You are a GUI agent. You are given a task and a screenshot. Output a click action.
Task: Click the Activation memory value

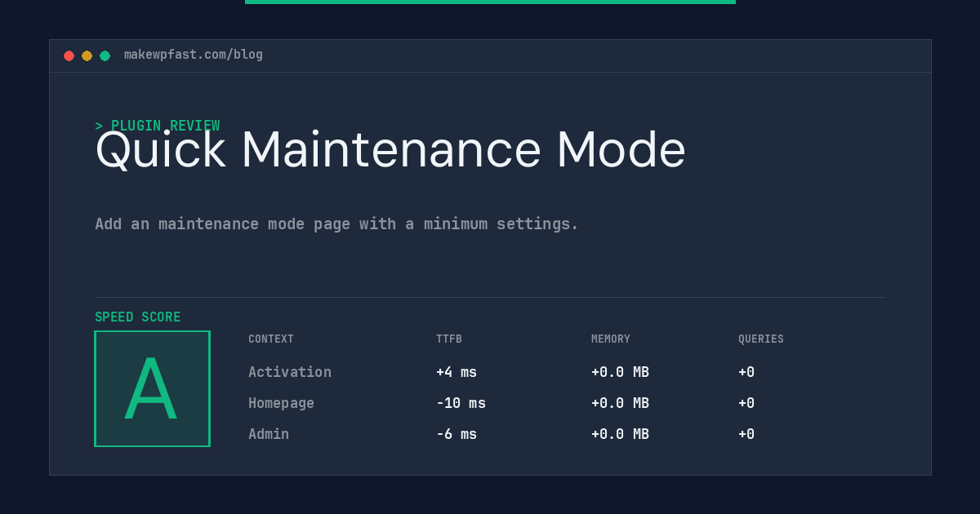point(620,372)
